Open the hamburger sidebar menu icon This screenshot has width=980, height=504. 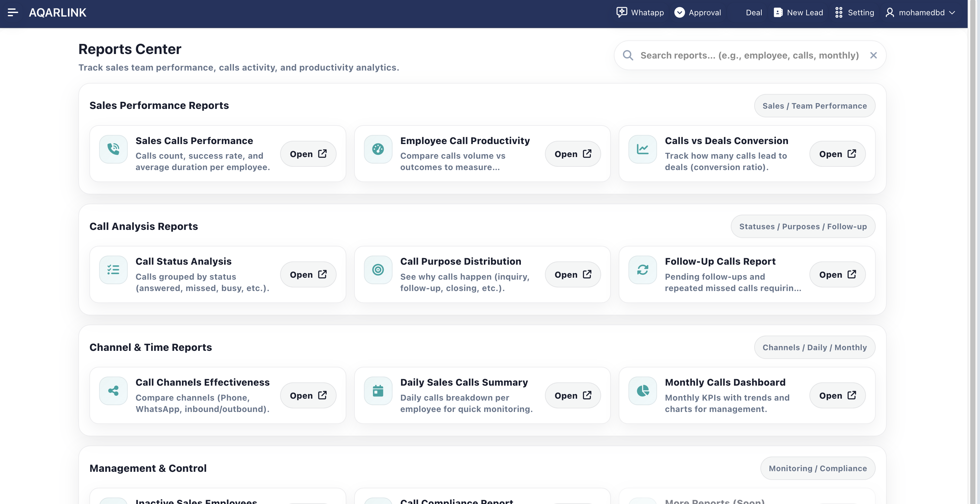(x=13, y=13)
